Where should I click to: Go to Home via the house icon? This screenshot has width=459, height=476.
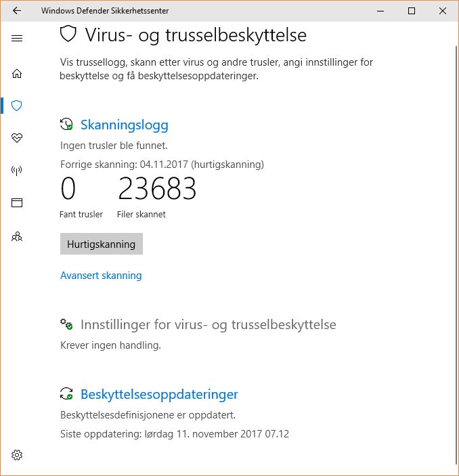tap(17, 73)
